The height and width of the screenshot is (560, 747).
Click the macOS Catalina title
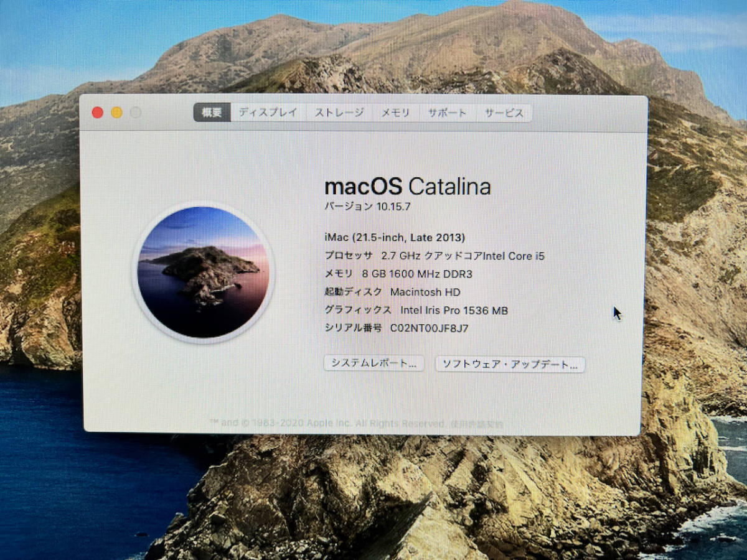tap(408, 187)
